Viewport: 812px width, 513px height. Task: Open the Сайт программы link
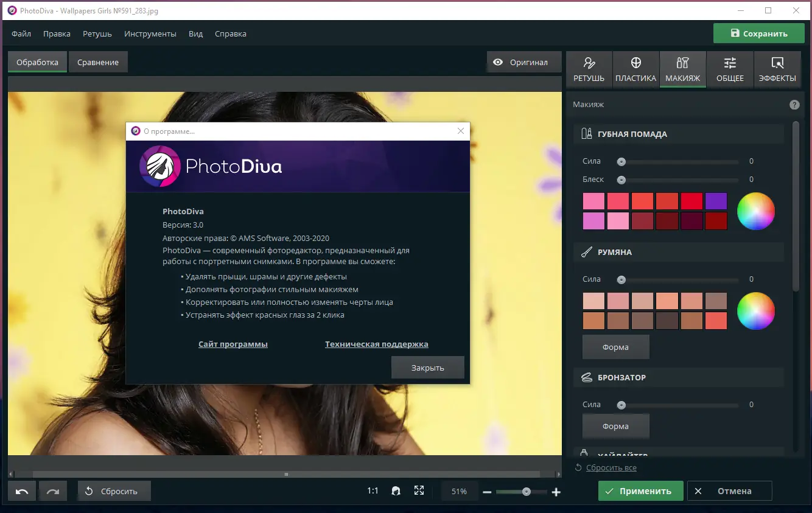233,344
